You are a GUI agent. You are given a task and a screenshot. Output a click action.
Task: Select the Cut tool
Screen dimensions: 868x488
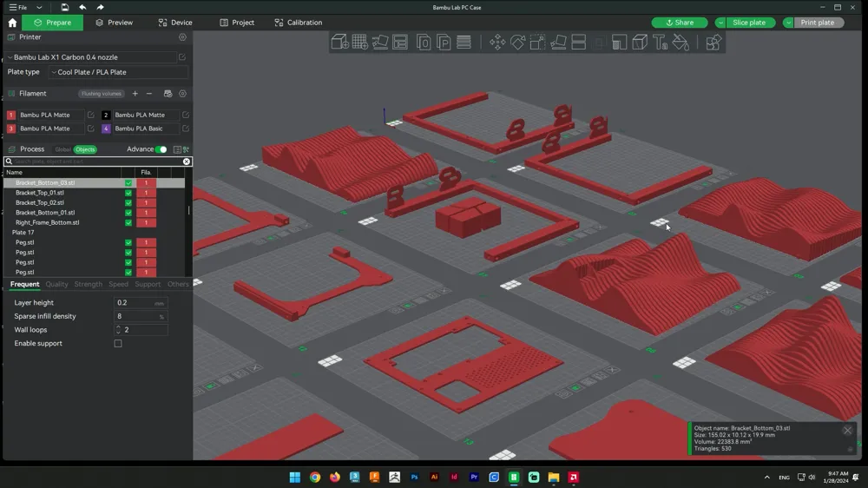pos(578,42)
